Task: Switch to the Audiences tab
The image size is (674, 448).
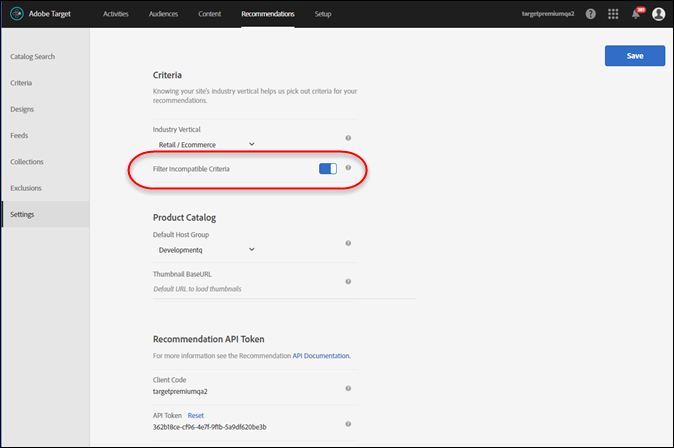Action: [x=164, y=15]
